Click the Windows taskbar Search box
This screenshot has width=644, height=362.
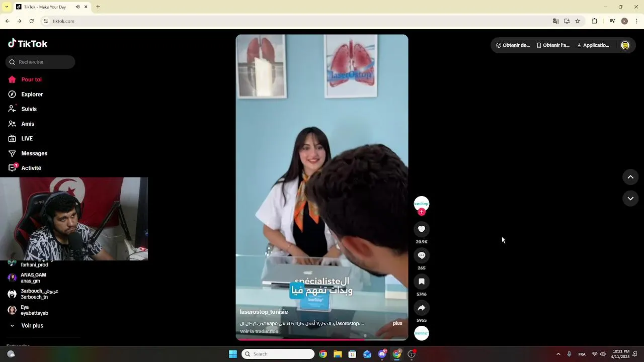click(278, 354)
